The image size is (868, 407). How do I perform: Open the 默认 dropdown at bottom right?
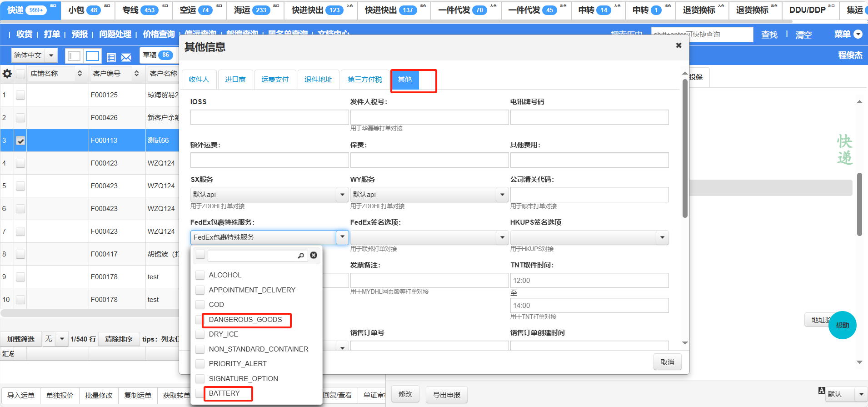pos(846,394)
